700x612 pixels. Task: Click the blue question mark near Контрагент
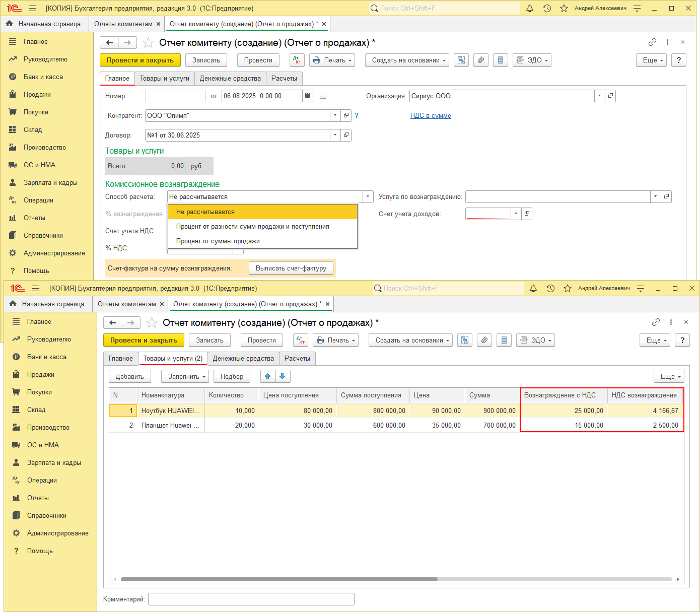coord(357,115)
